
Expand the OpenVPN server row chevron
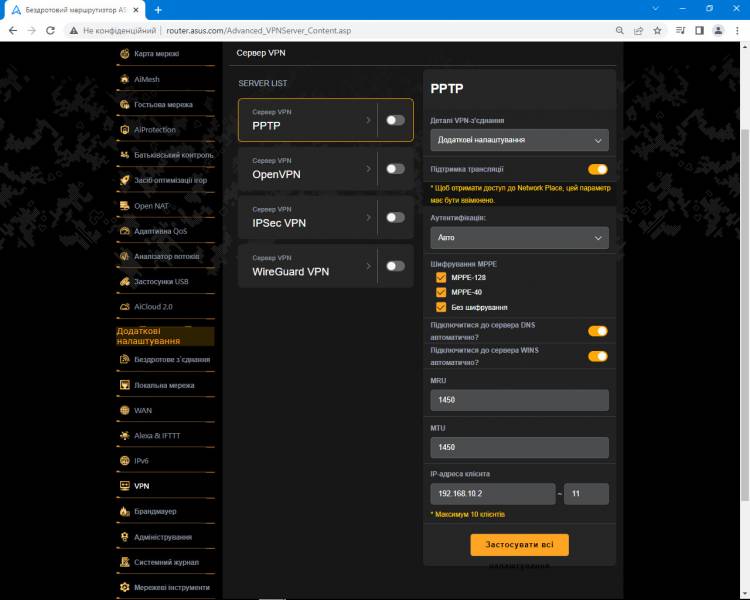point(368,169)
